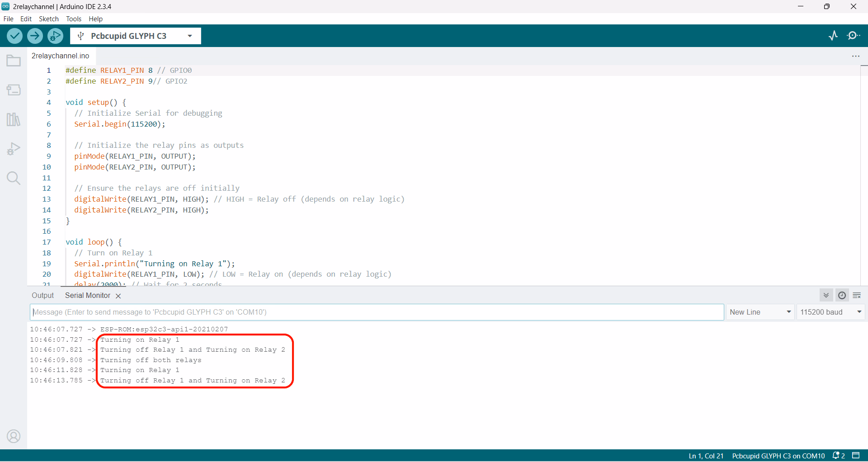The height and width of the screenshot is (462, 868).
Task: Open the Sketchbook explorer panel
Action: pos(14,60)
